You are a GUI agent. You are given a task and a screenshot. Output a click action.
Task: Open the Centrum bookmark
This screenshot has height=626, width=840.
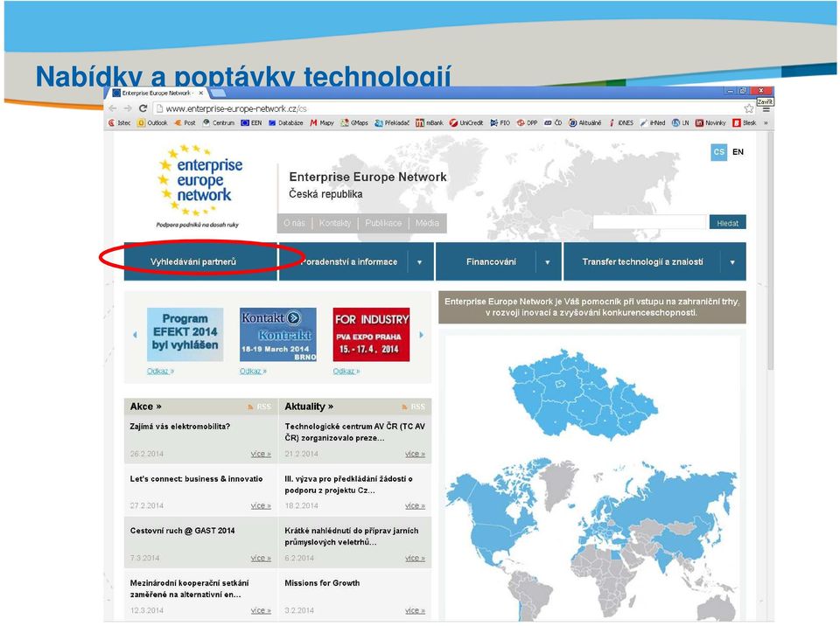[219, 122]
